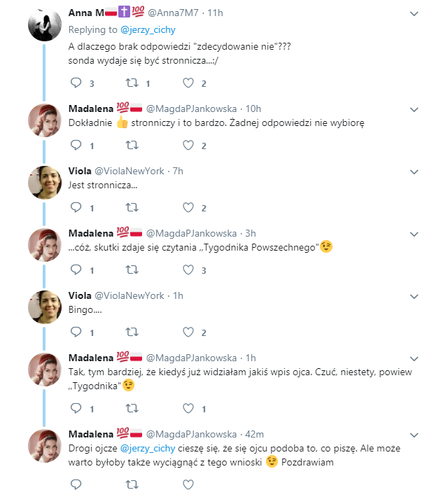This screenshot has height=497, width=448.
Task: Open the 10h timestamp on Madalena's tweet
Action: click(253, 108)
